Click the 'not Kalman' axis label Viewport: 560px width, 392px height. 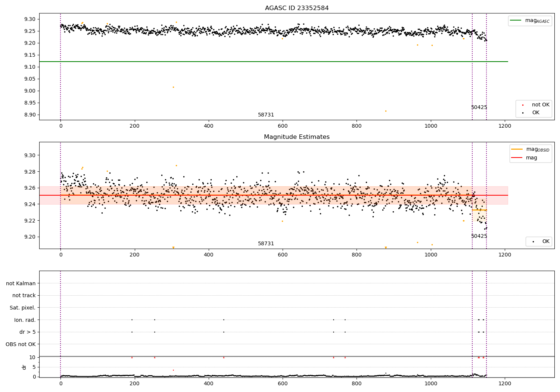pos(21,284)
